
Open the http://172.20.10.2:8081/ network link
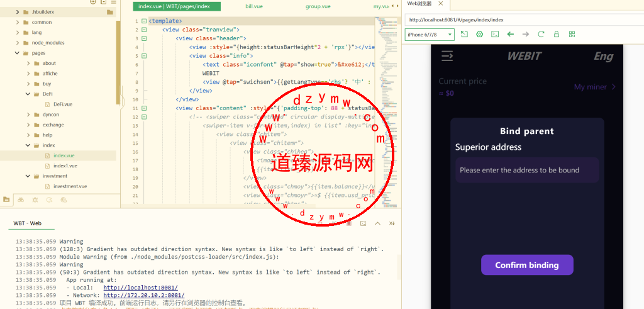point(144,295)
